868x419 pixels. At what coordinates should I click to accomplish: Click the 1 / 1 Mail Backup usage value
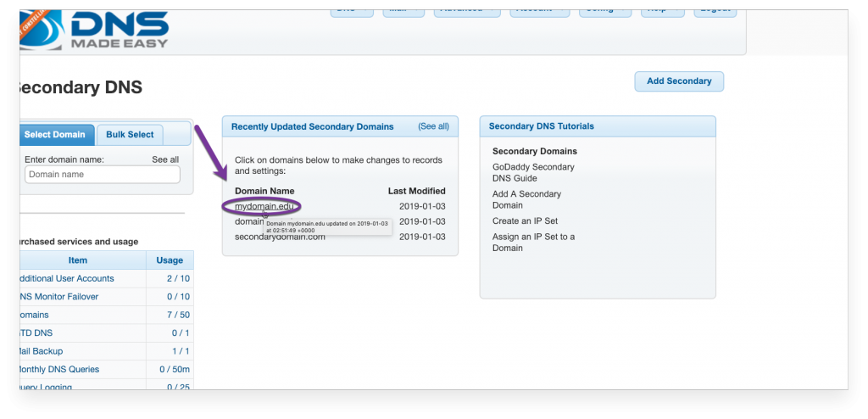181,351
